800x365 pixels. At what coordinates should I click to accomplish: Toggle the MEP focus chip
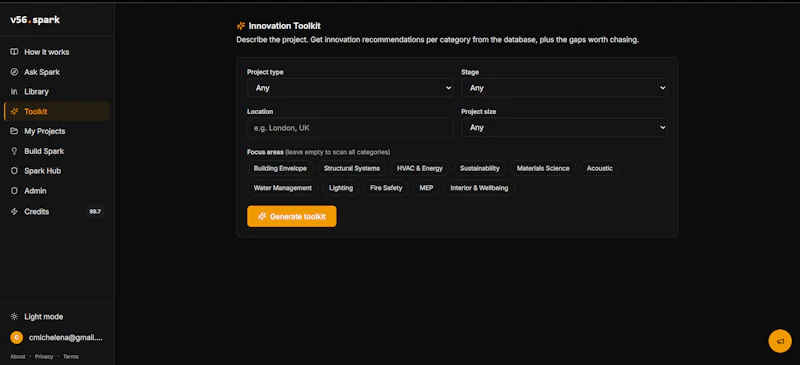click(426, 188)
